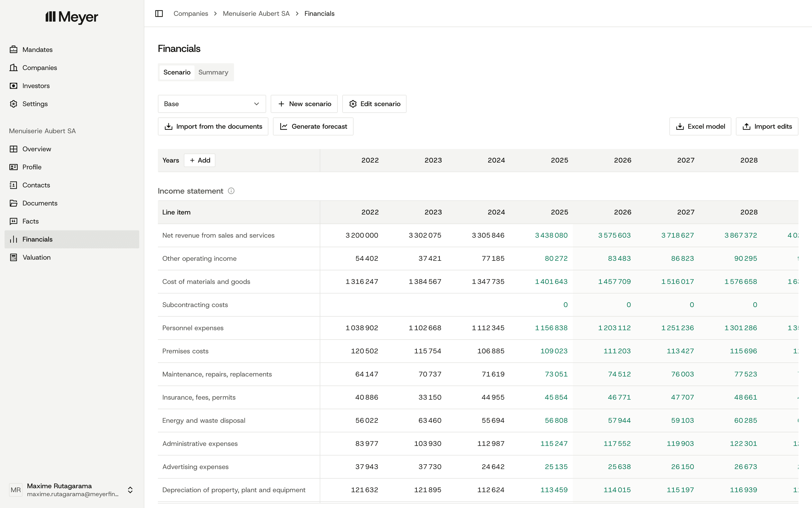Click Import edits button

(767, 126)
